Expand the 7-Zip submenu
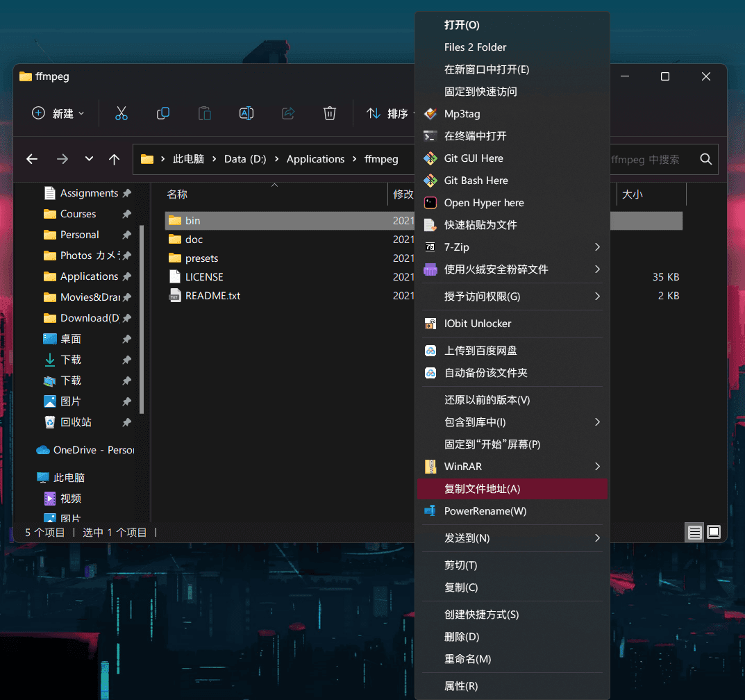745x700 pixels. (512, 247)
